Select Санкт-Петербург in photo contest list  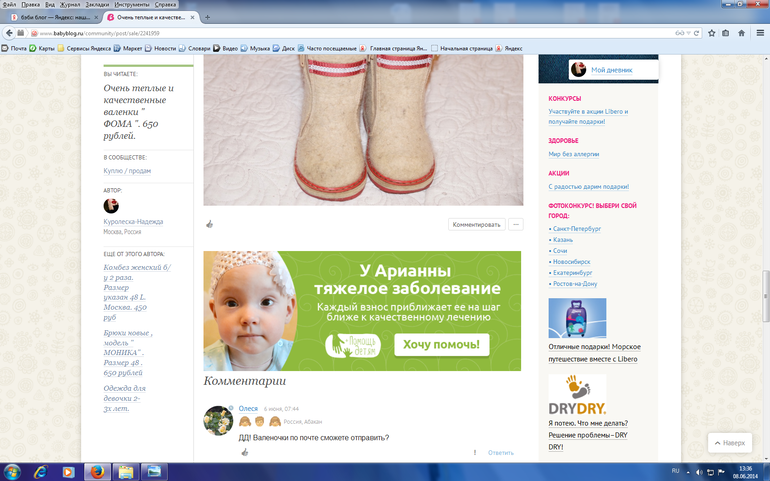[577, 228]
